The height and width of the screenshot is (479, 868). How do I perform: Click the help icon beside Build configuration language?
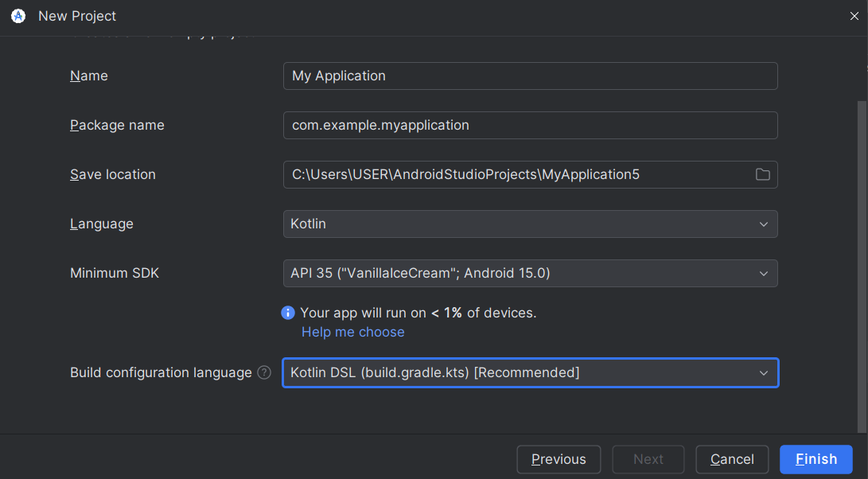coord(264,372)
